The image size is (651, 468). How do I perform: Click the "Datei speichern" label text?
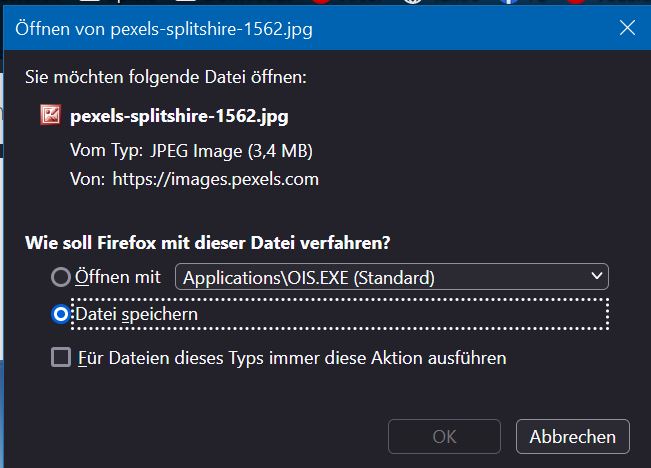(x=136, y=314)
